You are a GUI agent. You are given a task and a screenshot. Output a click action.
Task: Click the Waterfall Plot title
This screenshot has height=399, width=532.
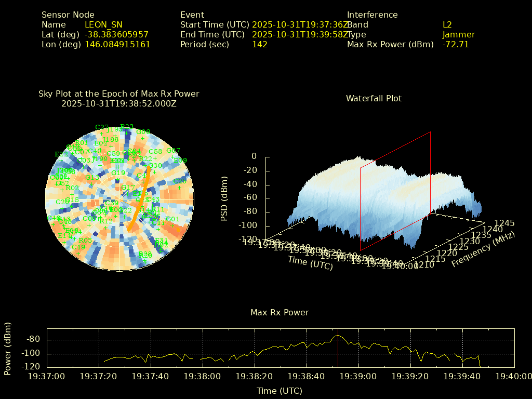click(374, 98)
